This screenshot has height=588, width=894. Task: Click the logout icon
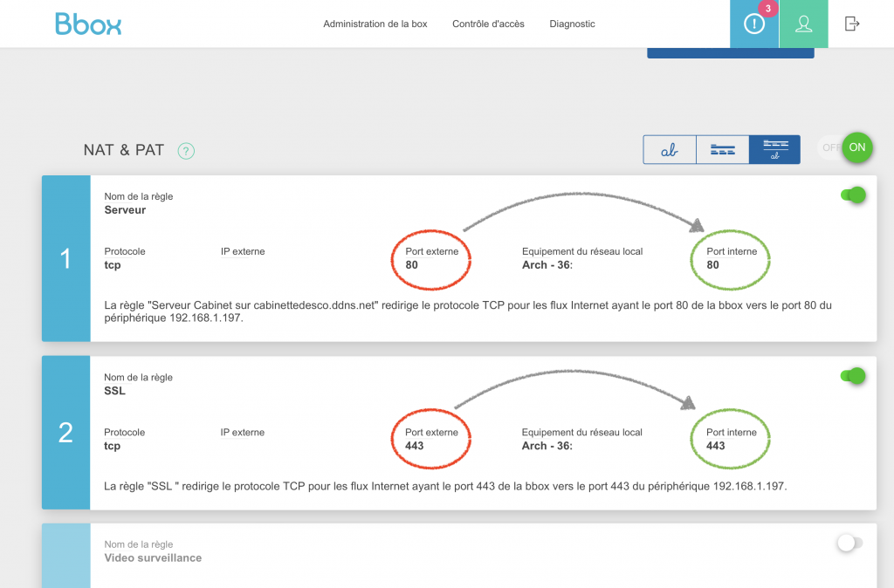[852, 24]
